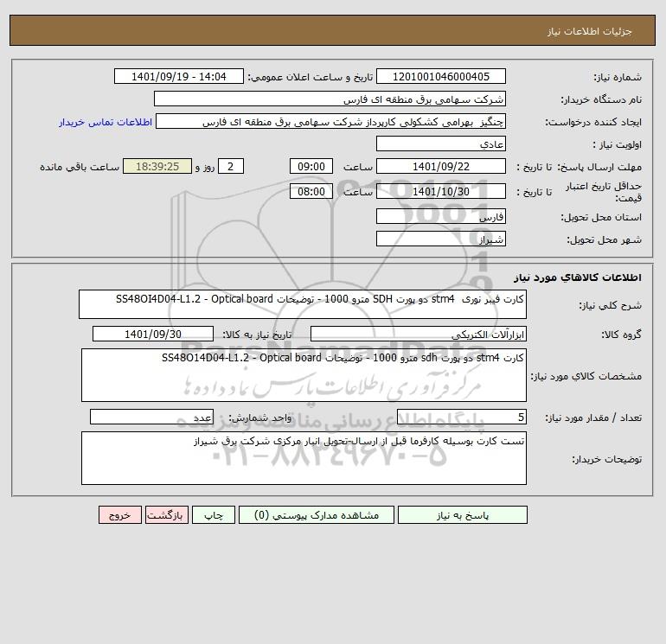Click price validity time 08:00
666x644 pixels.
[311, 191]
